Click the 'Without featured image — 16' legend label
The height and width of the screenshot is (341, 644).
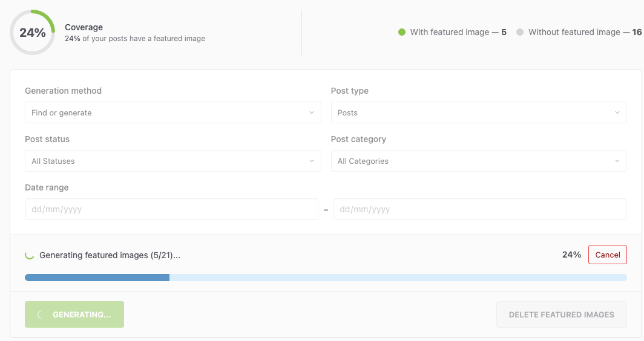(x=584, y=33)
